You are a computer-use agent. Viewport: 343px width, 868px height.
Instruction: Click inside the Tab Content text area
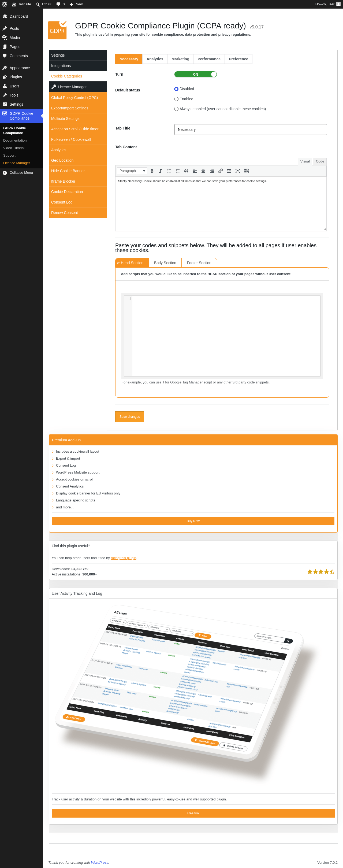click(221, 201)
